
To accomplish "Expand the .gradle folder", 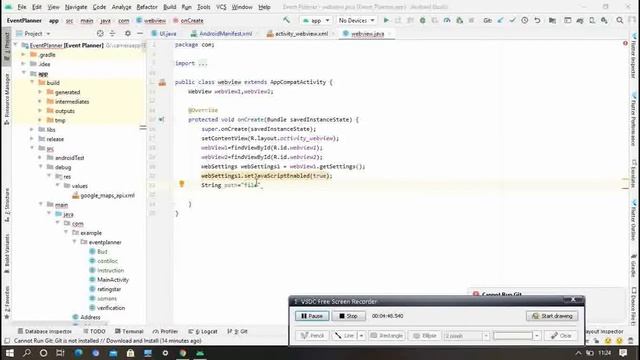I will [x=23, y=54].
